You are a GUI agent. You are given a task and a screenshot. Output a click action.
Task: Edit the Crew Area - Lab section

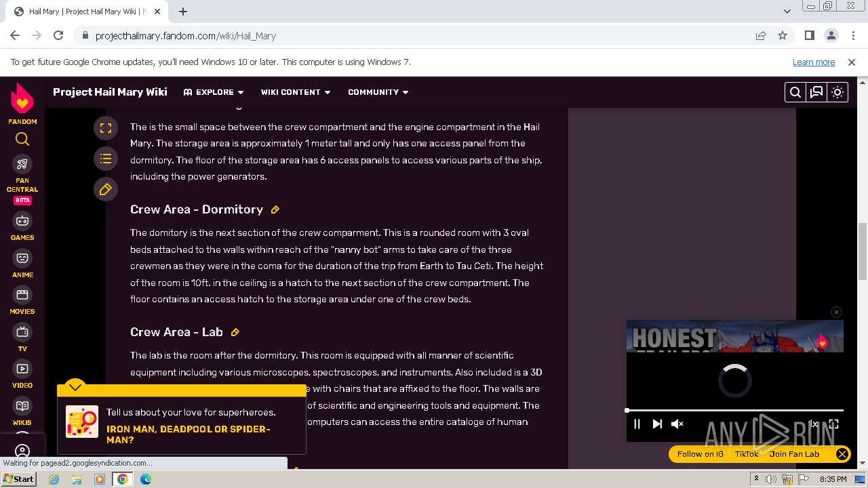[x=235, y=333]
